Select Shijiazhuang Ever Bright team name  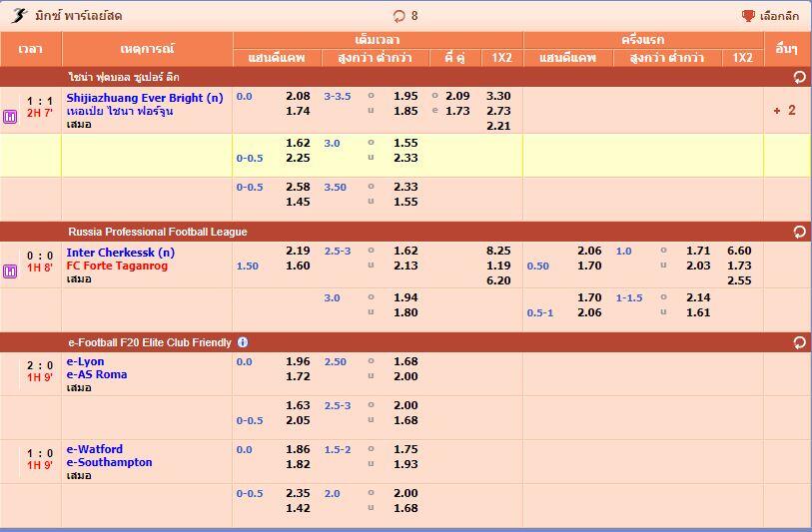click(145, 98)
